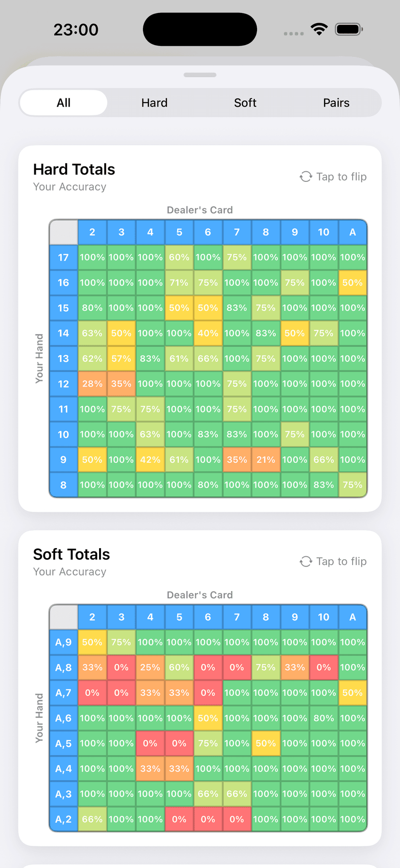The image size is (400, 868).
Task: Tap the 21% cell in hard row 9
Action: [266, 460]
